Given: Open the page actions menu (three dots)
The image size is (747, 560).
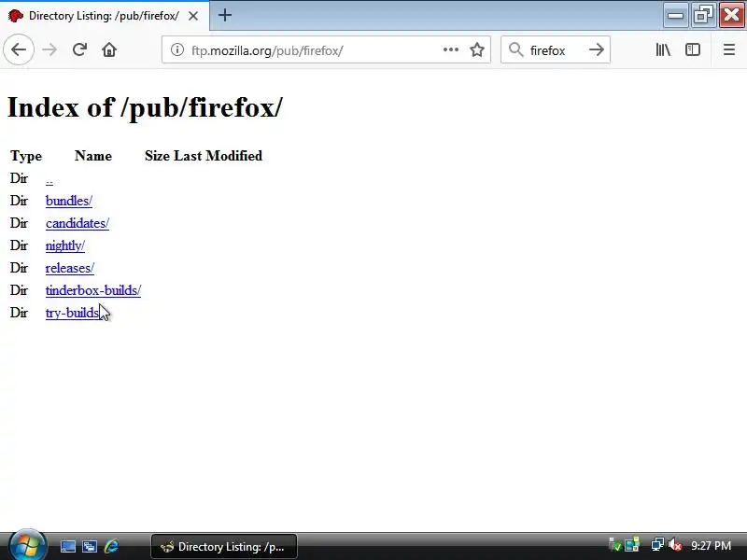Looking at the screenshot, I should pyautogui.click(x=451, y=49).
